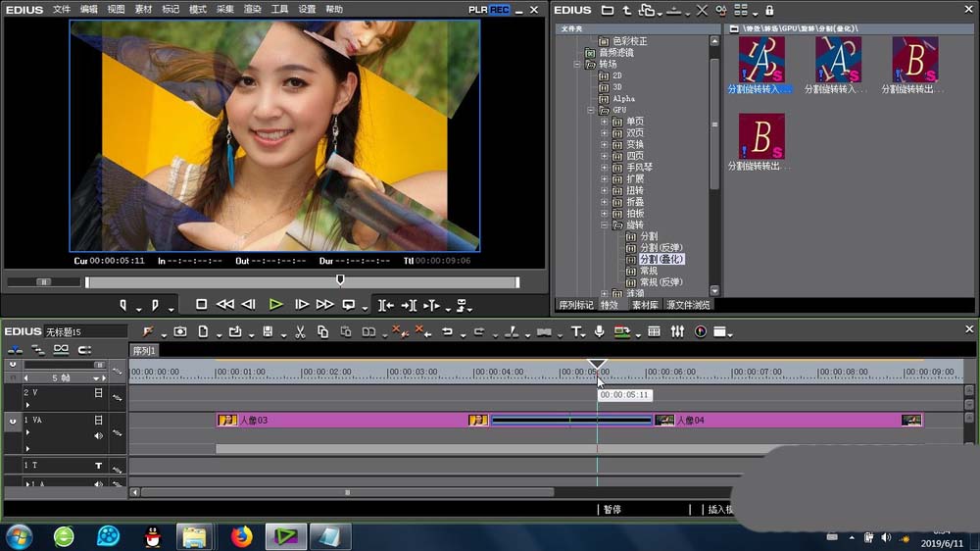
Task: Expand the 手风琴 folder
Action: (604, 168)
